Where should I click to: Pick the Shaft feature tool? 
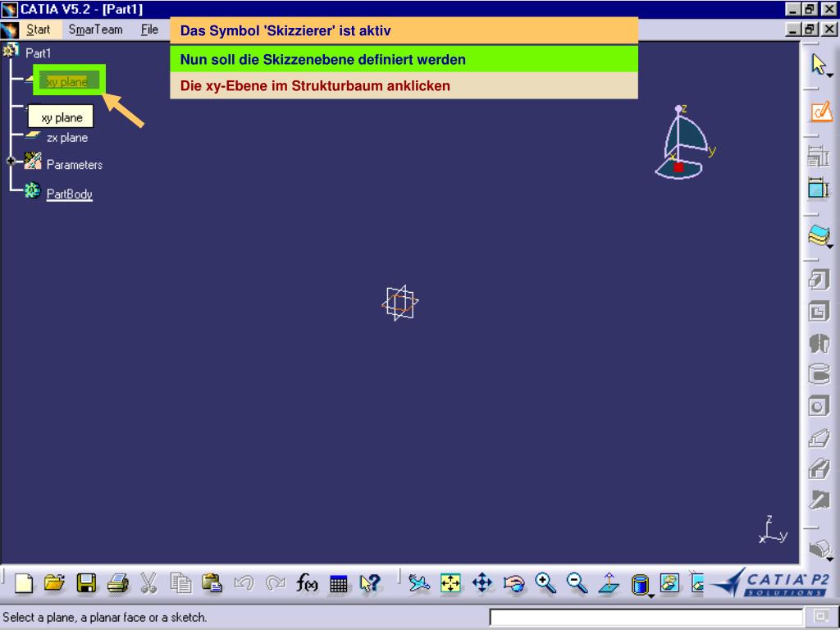[x=818, y=343]
